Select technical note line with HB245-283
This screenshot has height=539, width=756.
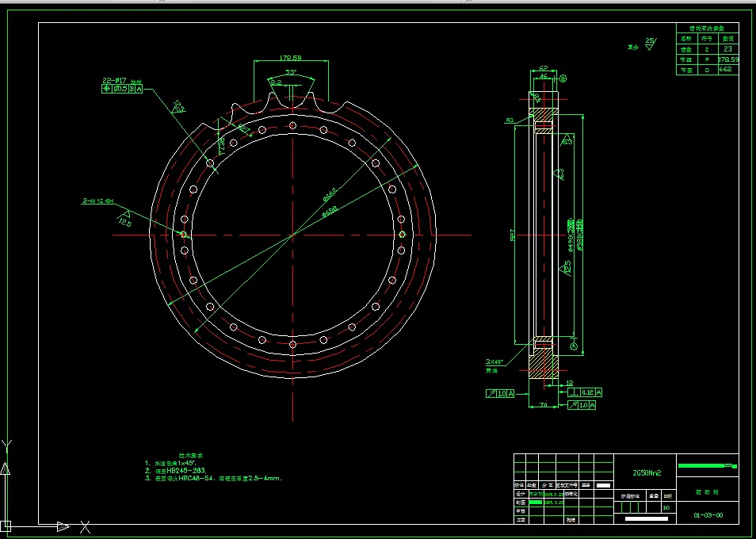pos(176,471)
